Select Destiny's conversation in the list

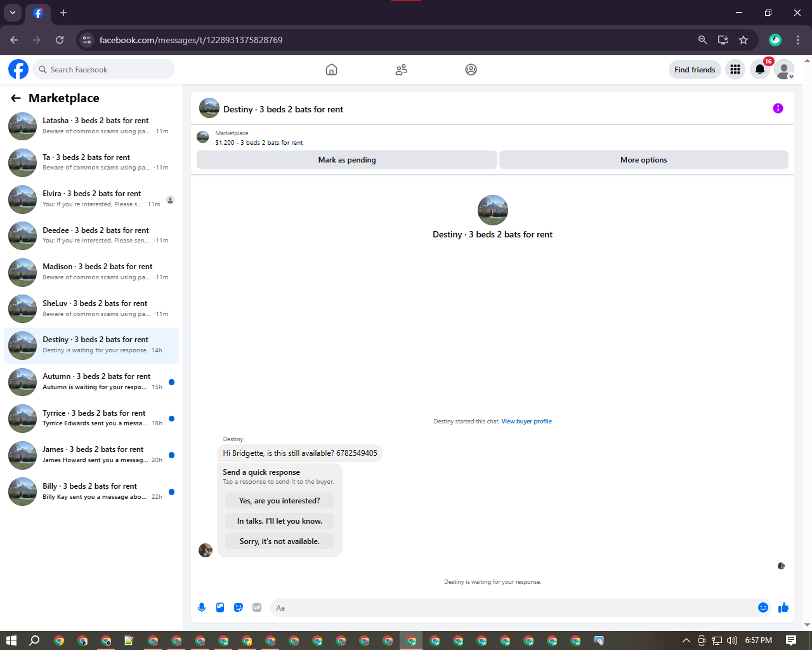91,345
